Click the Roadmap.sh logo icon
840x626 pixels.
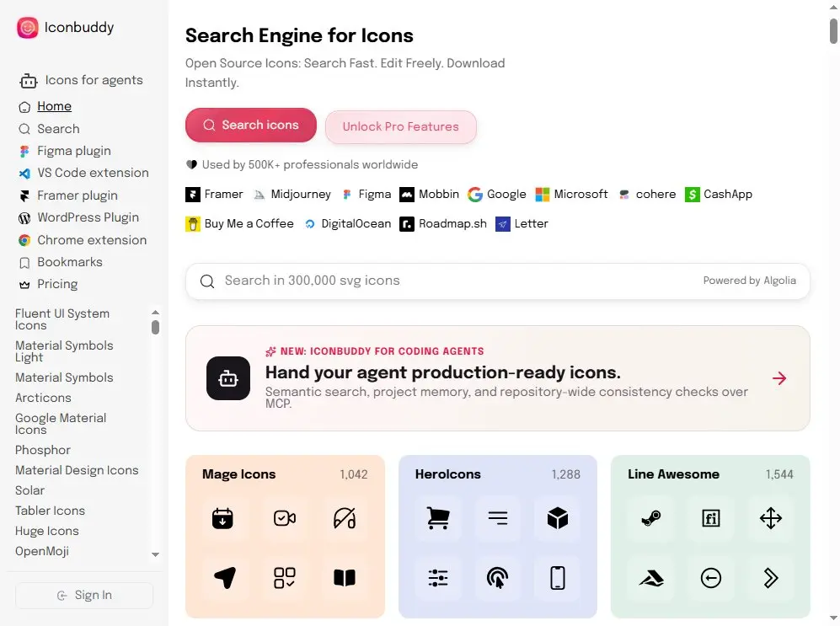coord(407,224)
